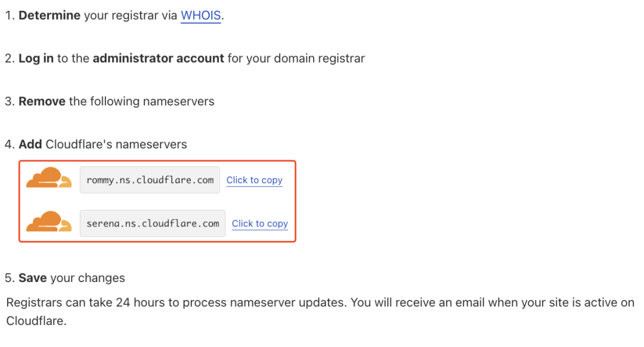
Task: Click the bold administrator account text
Action: pyautogui.click(x=158, y=58)
